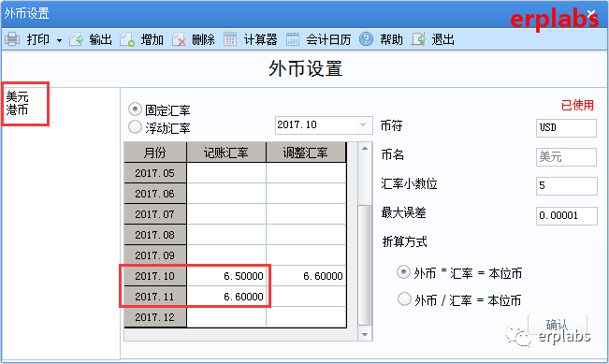Select month row 2017.08
The height and width of the screenshot is (364, 609).
155,235
